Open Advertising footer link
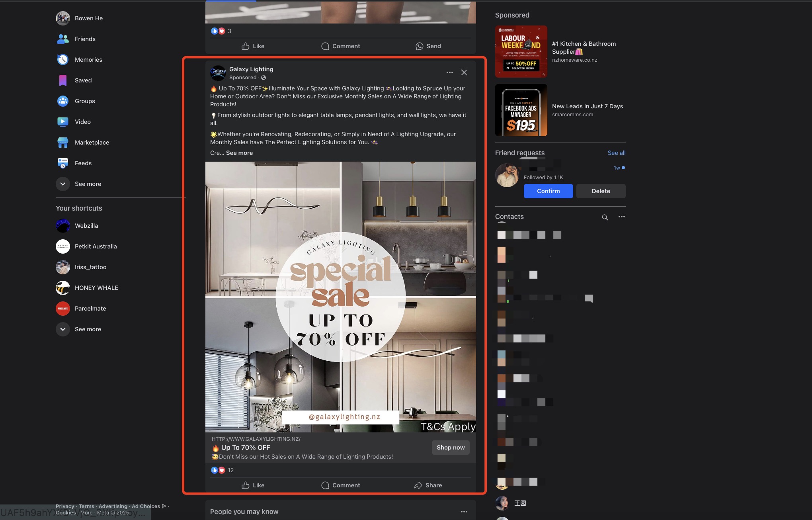This screenshot has height=520, width=812. pos(113,506)
